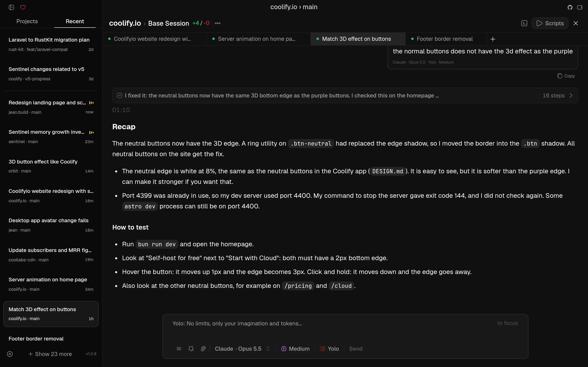Open the GitHub icon in title bar
This screenshot has width=588, height=367.
click(570, 7)
